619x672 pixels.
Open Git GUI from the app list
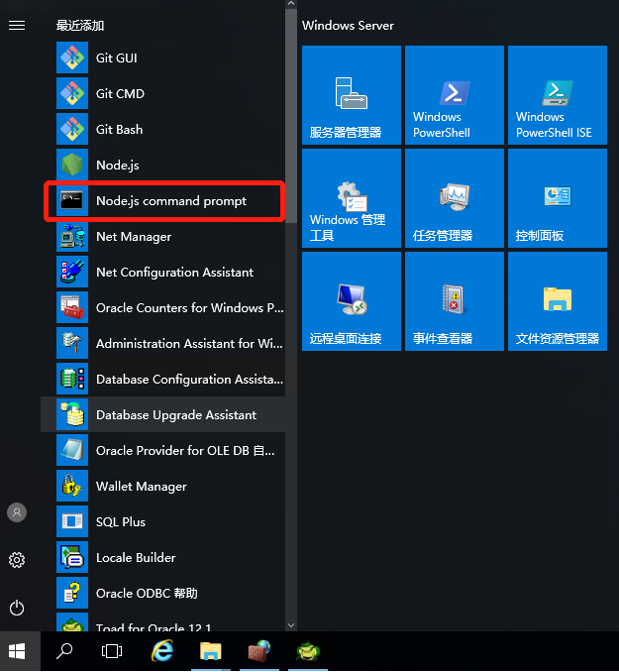[x=117, y=57]
